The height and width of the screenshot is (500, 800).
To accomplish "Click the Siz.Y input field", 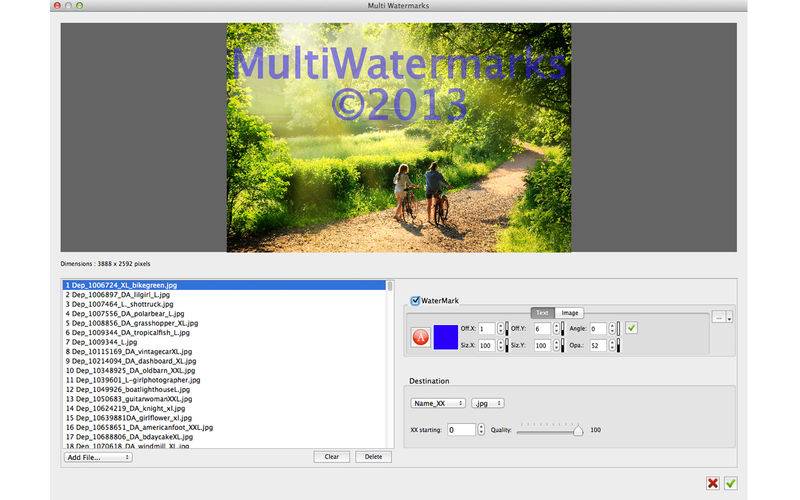I will pos(542,345).
